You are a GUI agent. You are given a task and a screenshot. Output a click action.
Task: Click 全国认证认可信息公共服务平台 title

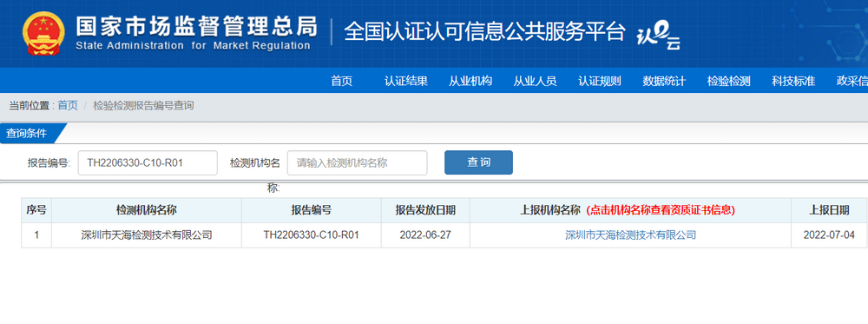(484, 31)
